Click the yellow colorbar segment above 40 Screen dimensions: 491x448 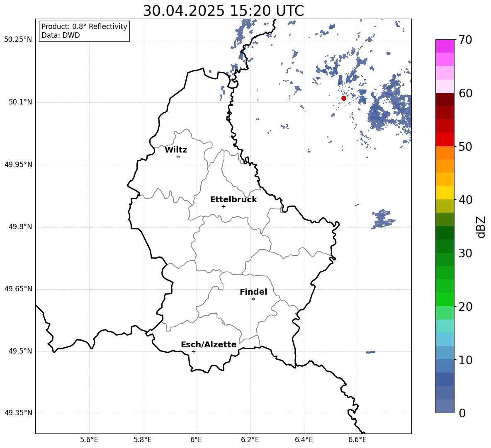[x=445, y=193]
